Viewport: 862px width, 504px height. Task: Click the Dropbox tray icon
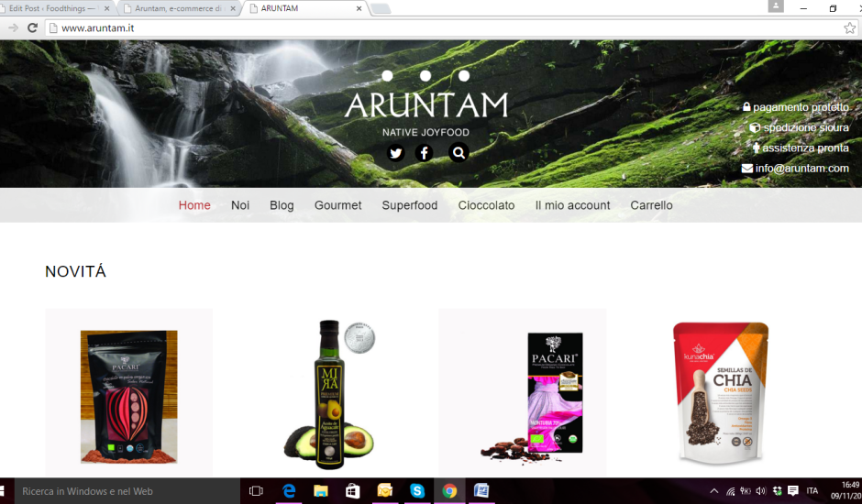click(x=777, y=491)
